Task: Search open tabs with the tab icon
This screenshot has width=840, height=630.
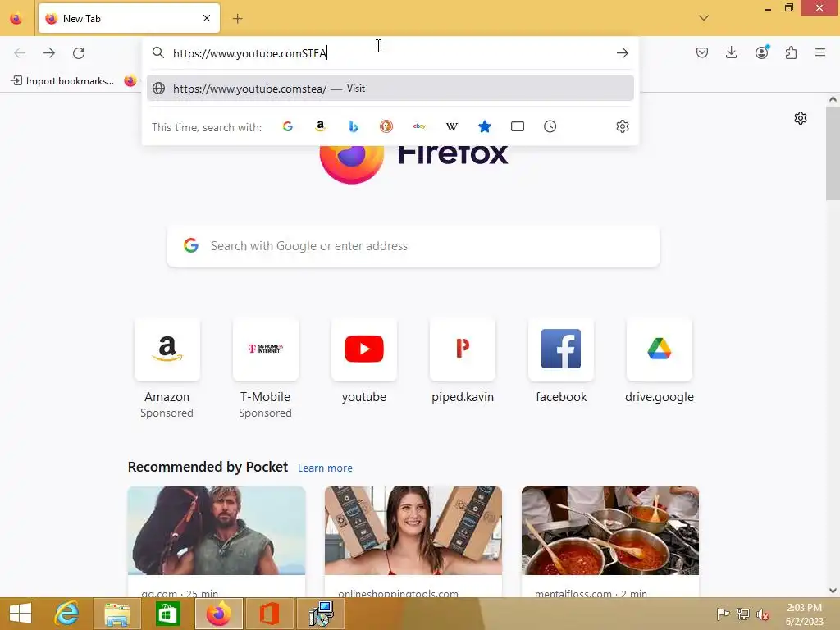Action: tap(518, 126)
